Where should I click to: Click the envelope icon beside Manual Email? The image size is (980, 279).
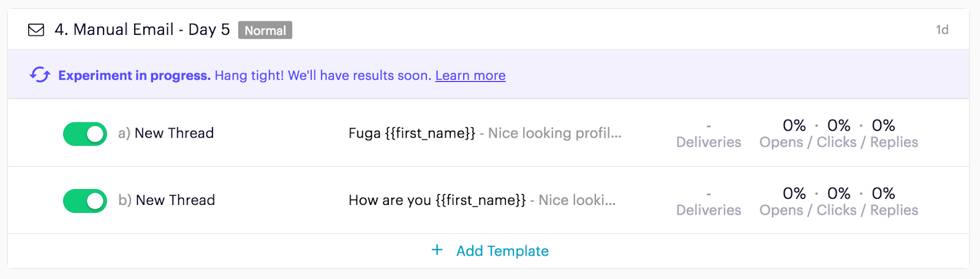pyautogui.click(x=36, y=30)
